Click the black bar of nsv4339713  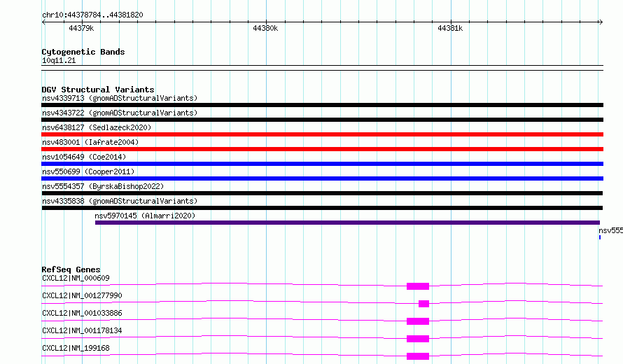(x=322, y=105)
